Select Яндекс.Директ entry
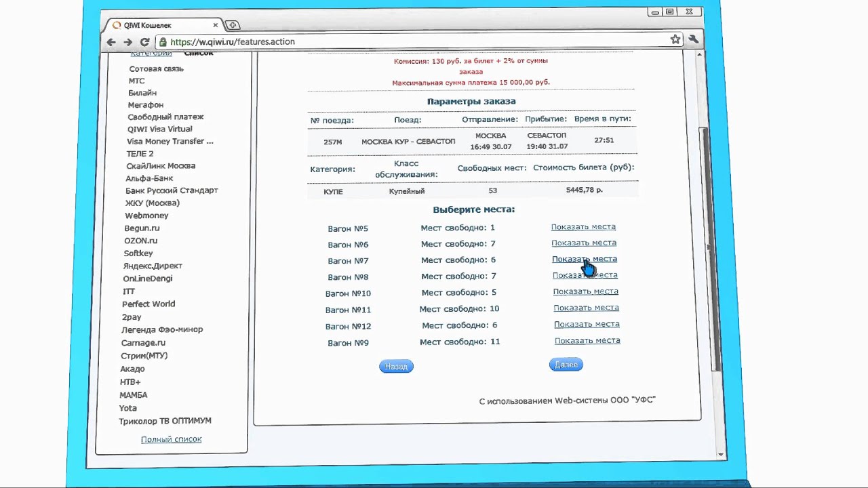Screen dimensions: 868x488 (153, 266)
